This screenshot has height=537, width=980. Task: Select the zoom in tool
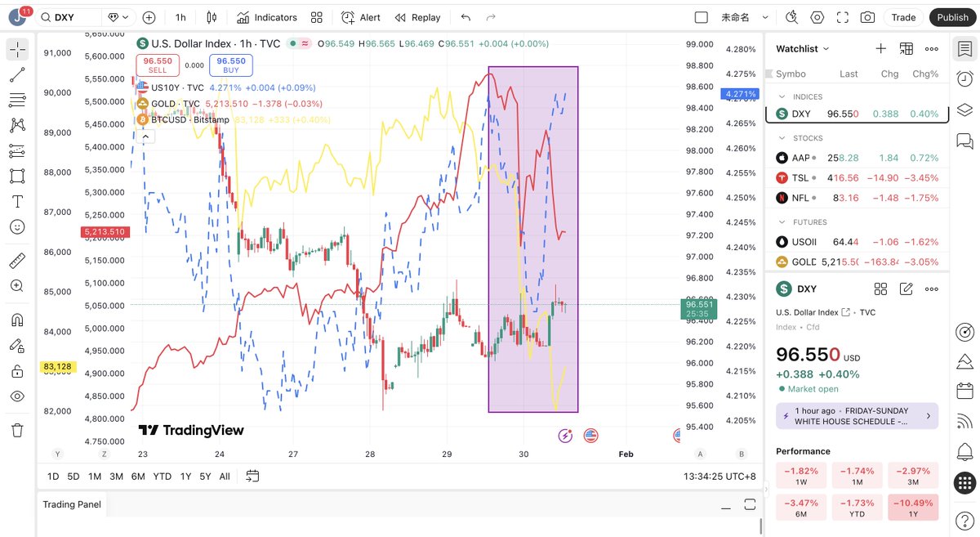(x=17, y=286)
